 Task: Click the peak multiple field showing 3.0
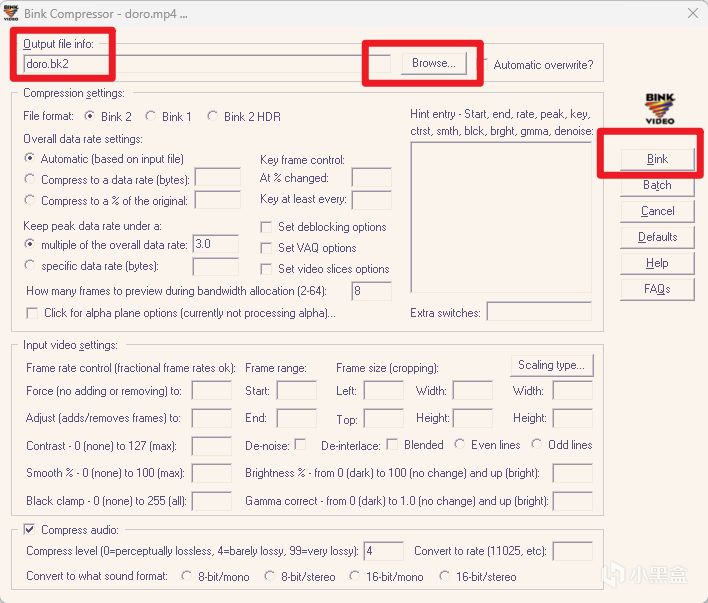pos(215,244)
